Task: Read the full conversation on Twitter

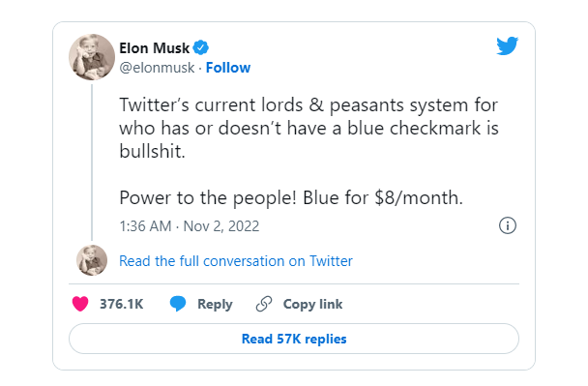Action: coord(236,261)
